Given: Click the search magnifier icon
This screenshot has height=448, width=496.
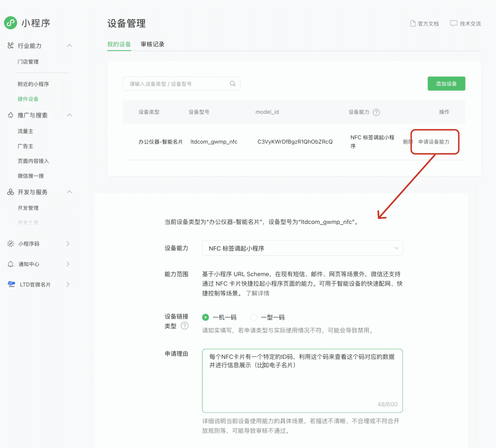Looking at the screenshot, I should [232, 84].
